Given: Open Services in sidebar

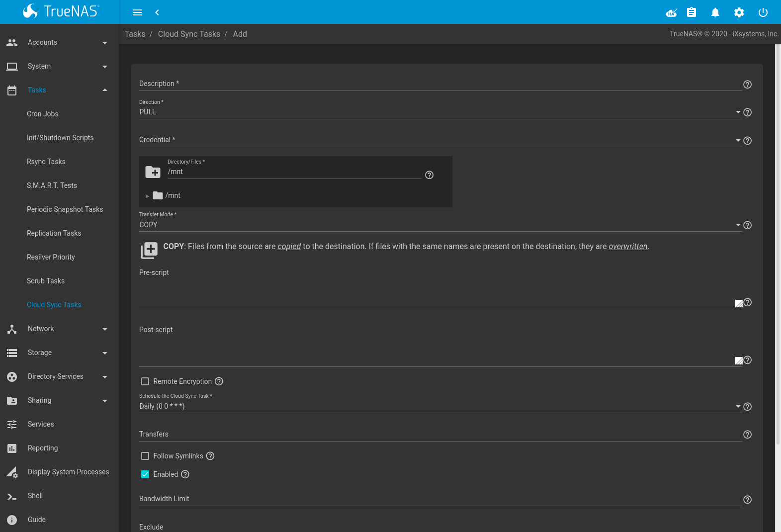Looking at the screenshot, I should click(60, 424).
